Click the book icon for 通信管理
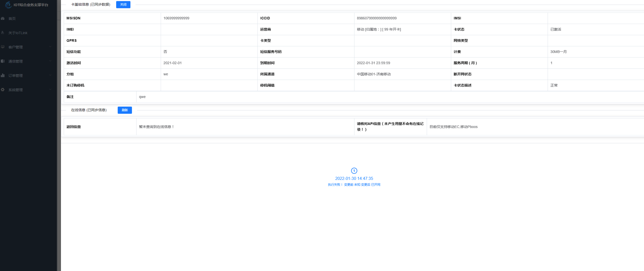 pyautogui.click(x=3, y=61)
